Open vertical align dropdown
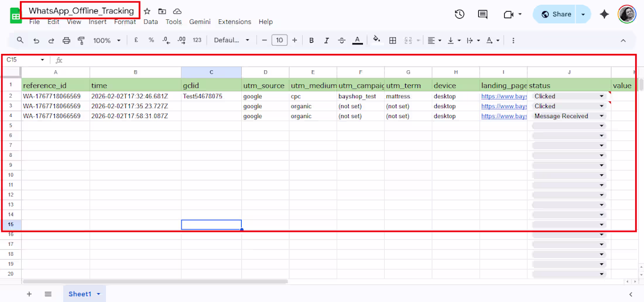 (x=454, y=40)
